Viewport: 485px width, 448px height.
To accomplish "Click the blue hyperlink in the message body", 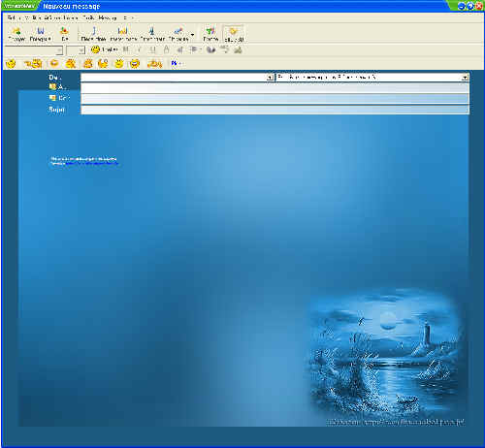I will tap(92, 164).
